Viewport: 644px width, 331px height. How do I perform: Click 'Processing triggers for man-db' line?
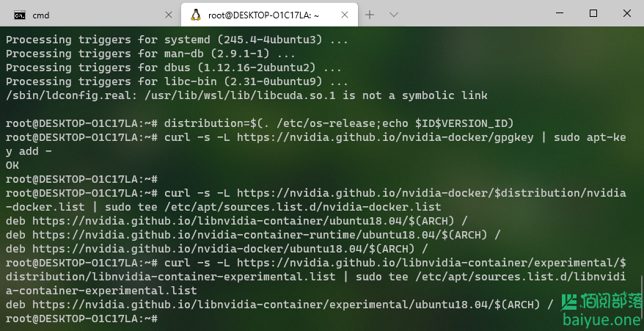150,54
